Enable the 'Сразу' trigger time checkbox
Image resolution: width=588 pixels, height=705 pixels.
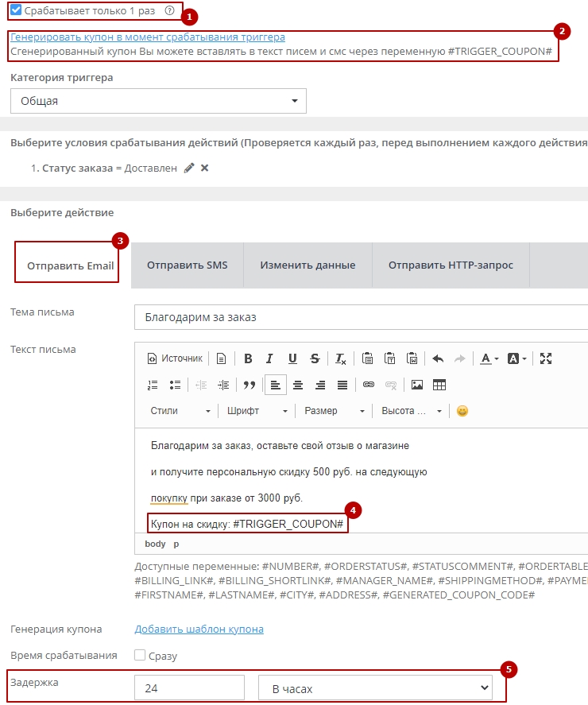coord(140,656)
